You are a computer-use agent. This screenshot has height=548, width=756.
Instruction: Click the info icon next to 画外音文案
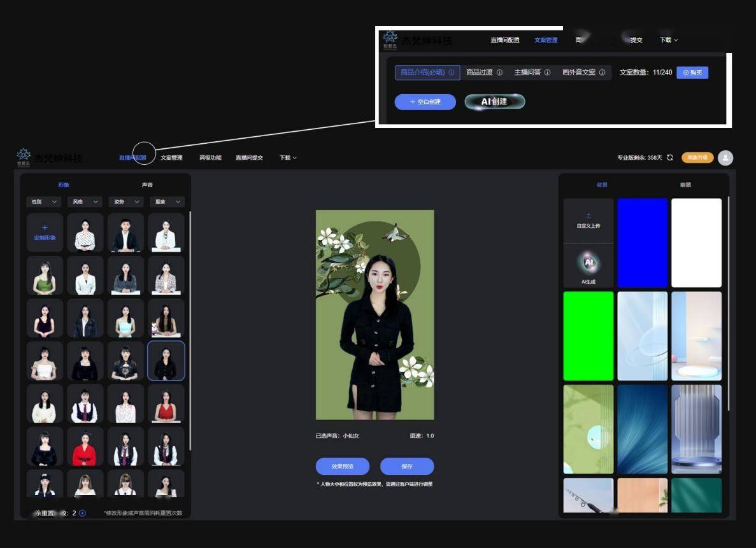[602, 72]
